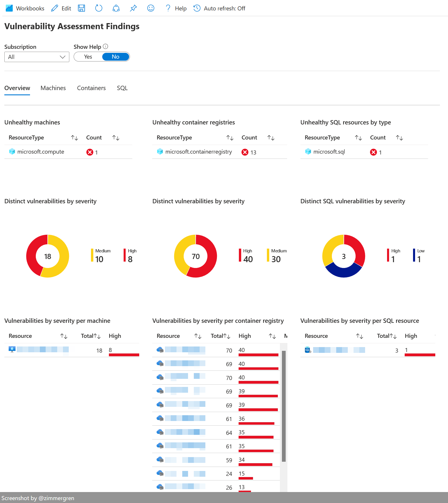This screenshot has height=503, width=448.
Task: Open Auto refresh clock setting
Action: 197,8
